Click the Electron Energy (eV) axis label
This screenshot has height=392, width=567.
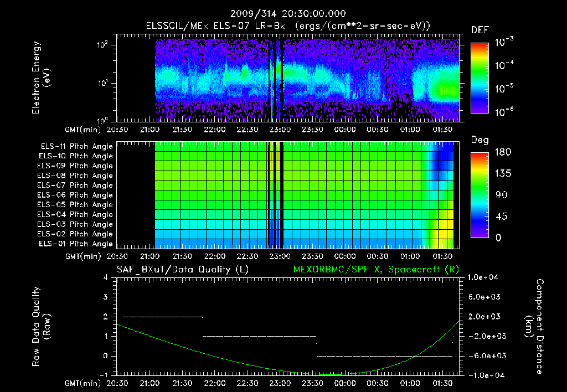[41, 78]
